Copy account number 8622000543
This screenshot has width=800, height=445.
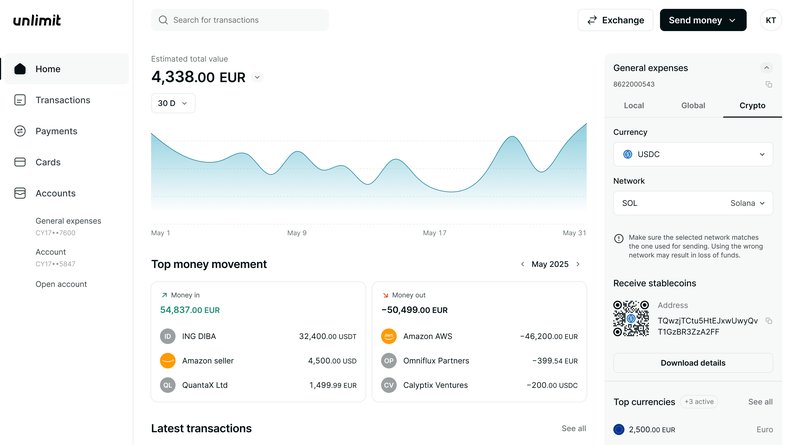pos(768,84)
